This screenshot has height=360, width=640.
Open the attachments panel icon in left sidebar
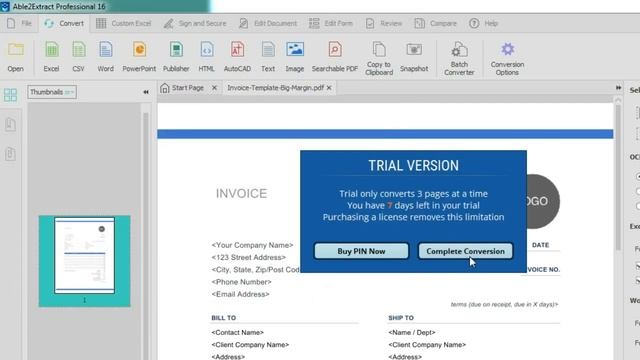click(x=10, y=154)
